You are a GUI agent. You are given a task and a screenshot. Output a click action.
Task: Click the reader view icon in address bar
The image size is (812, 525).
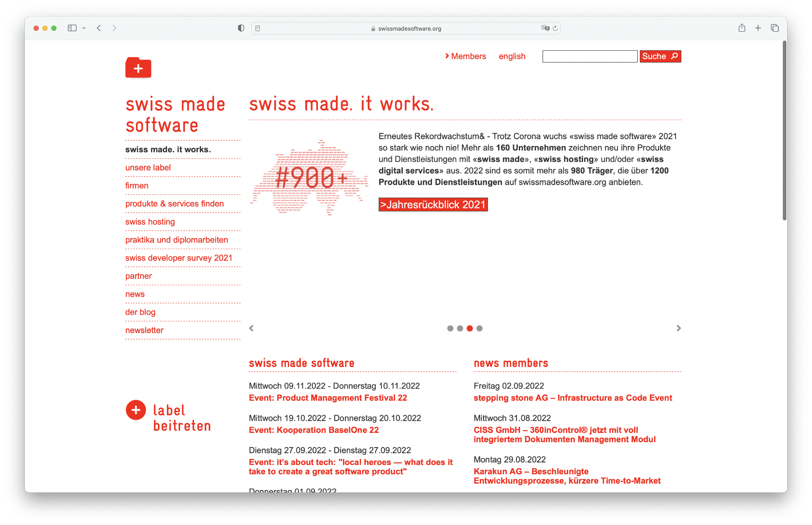pyautogui.click(x=258, y=28)
